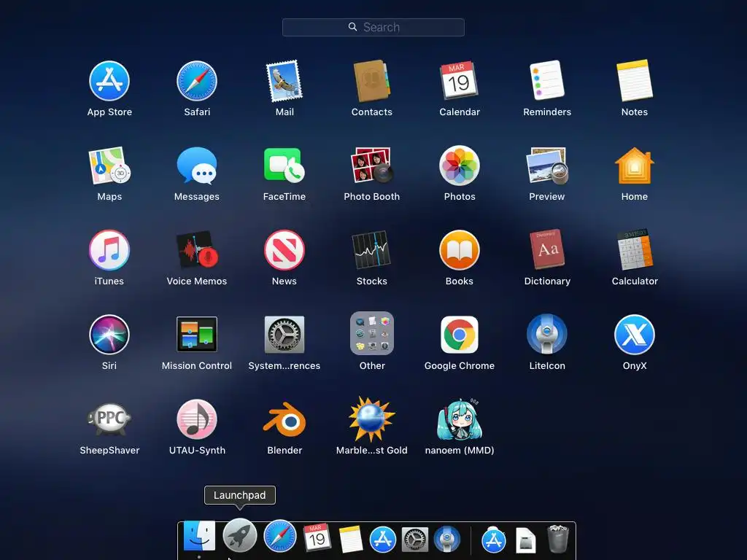Launch Photo Booth
This screenshot has height=560, width=747.
pos(371,166)
